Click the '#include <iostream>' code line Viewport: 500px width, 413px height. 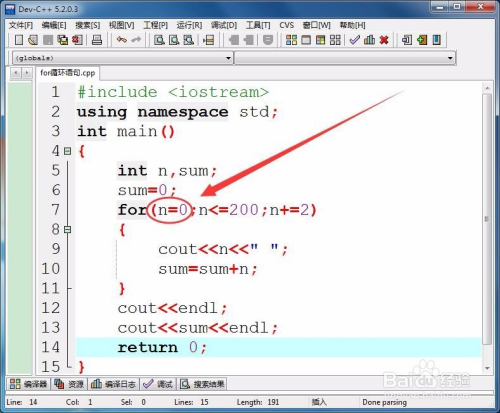pyautogui.click(x=173, y=92)
